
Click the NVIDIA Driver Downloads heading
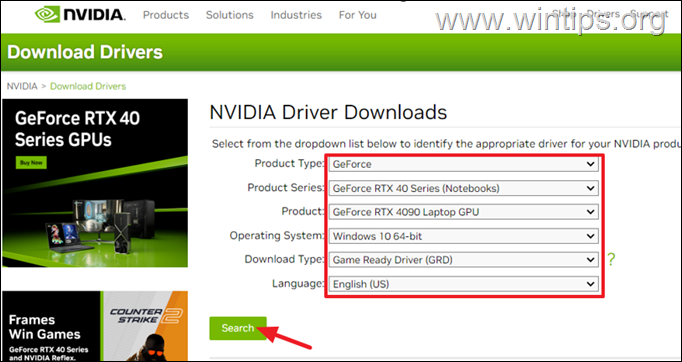coord(328,112)
